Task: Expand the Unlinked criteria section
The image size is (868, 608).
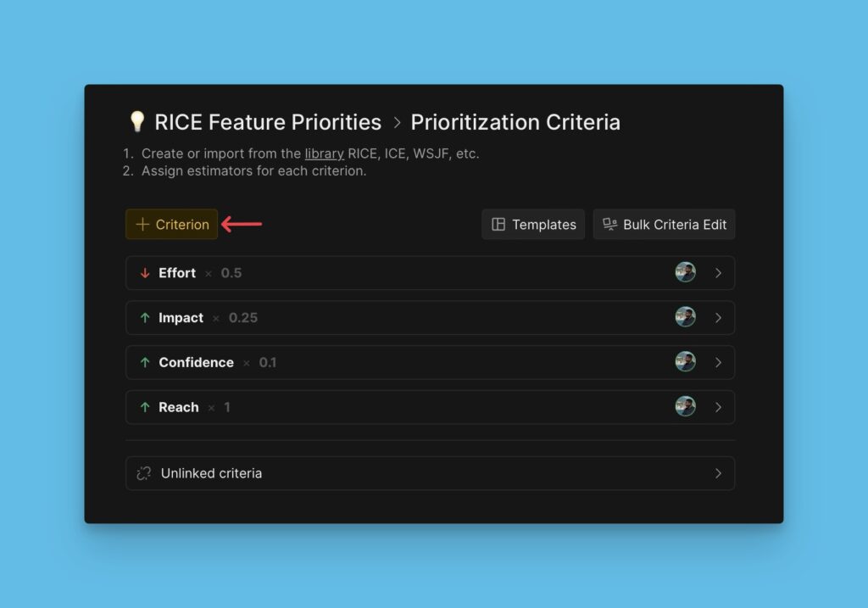Action: point(719,472)
